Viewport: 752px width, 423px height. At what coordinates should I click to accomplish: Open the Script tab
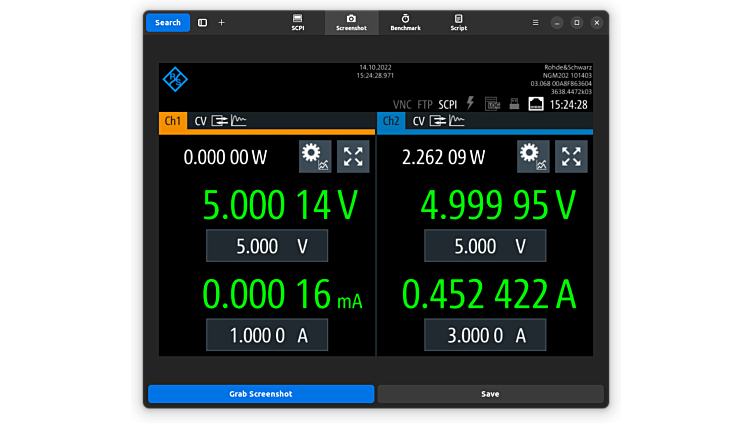tap(458, 22)
